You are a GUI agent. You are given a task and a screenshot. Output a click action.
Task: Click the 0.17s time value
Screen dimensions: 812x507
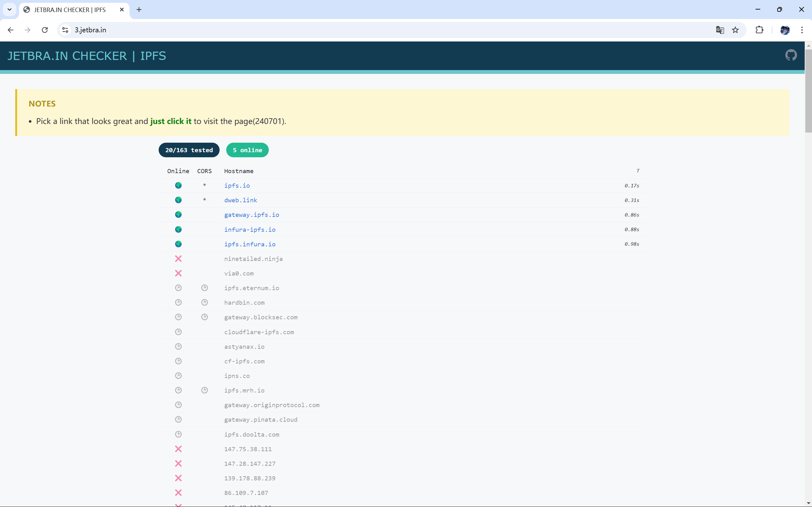click(632, 185)
